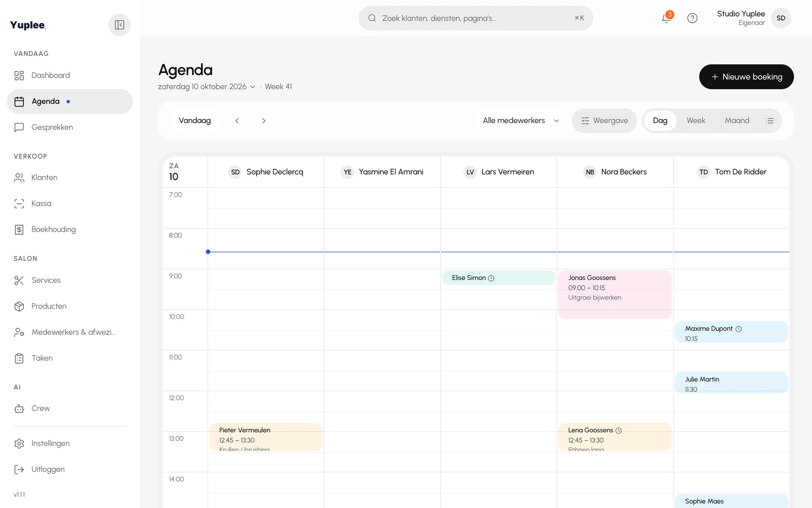812x508 pixels.
Task: Open Sophie Maes appointment
Action: click(x=732, y=501)
